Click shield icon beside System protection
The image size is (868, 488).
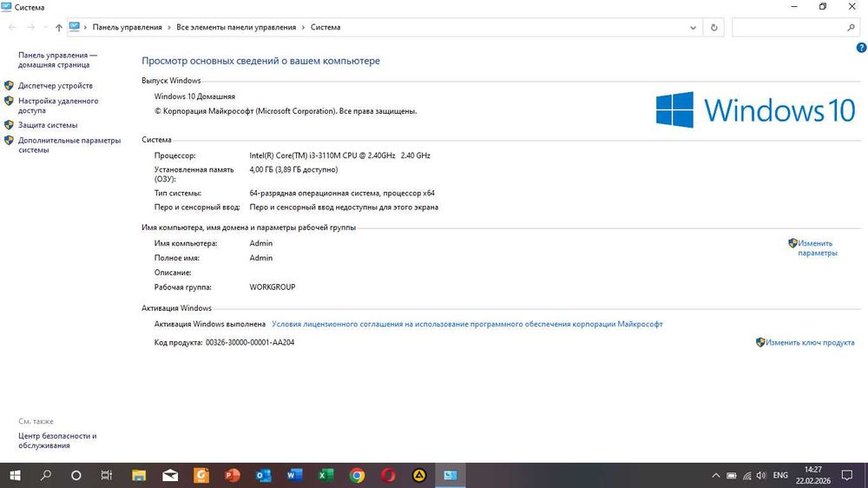tap(9, 125)
